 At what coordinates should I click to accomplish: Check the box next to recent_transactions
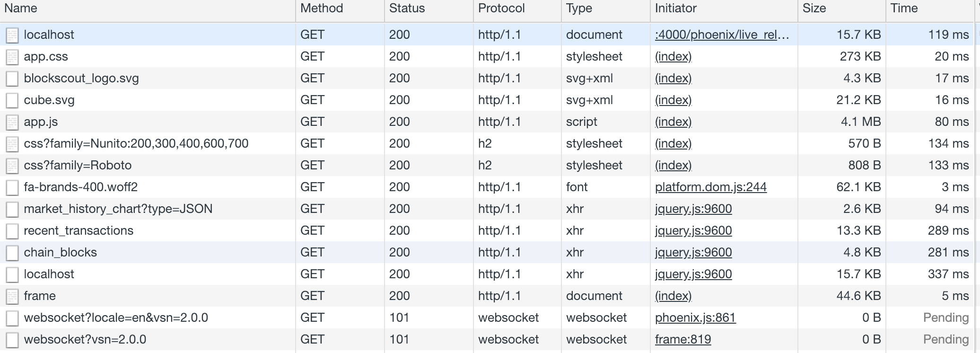(x=13, y=230)
